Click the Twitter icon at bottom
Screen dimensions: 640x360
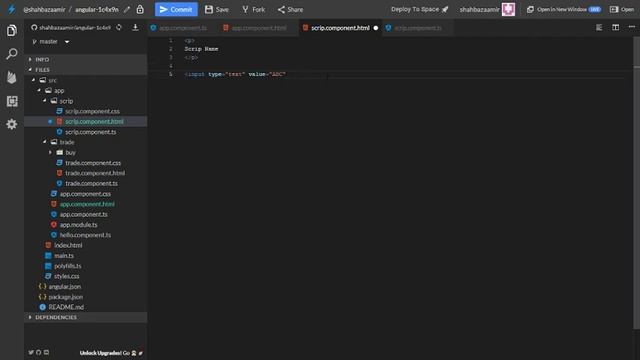(31, 352)
